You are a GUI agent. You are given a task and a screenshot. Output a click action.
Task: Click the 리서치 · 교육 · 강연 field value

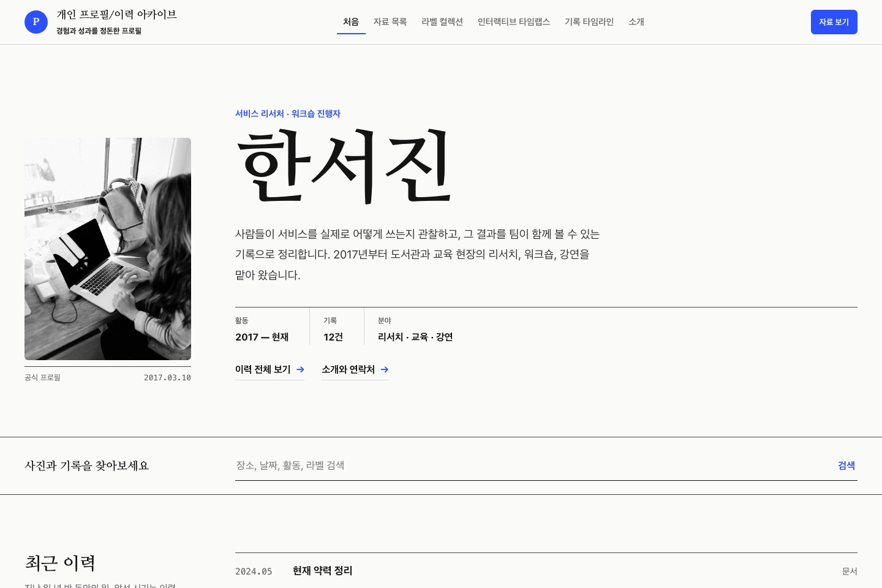(x=415, y=337)
